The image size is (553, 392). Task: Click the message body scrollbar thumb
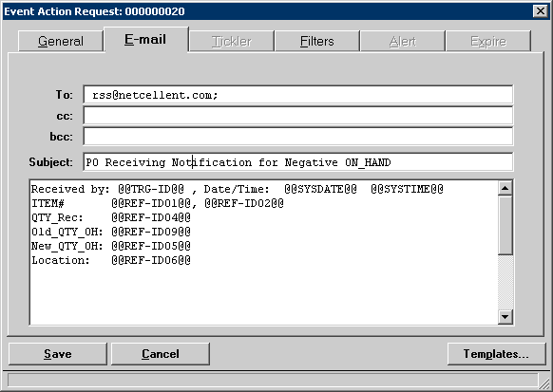[x=505, y=225]
